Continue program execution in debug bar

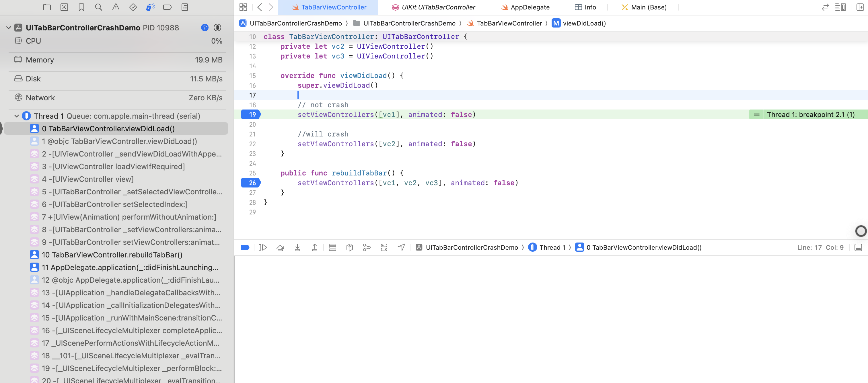(262, 248)
